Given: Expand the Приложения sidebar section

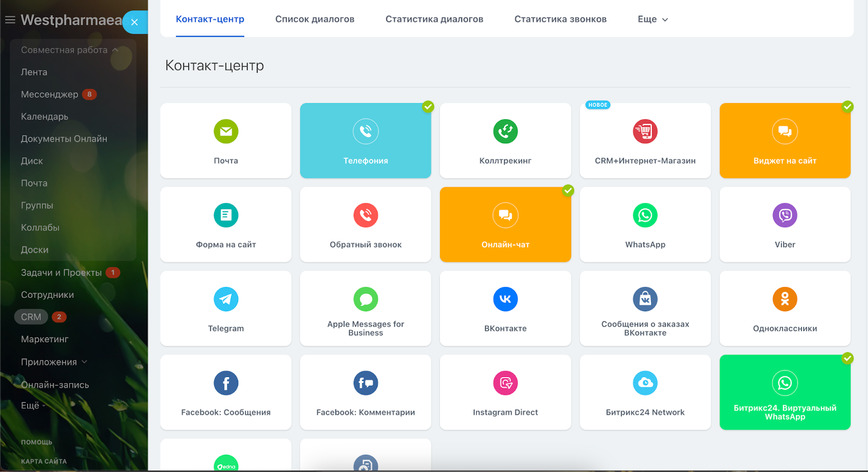Looking at the screenshot, I should coord(54,362).
